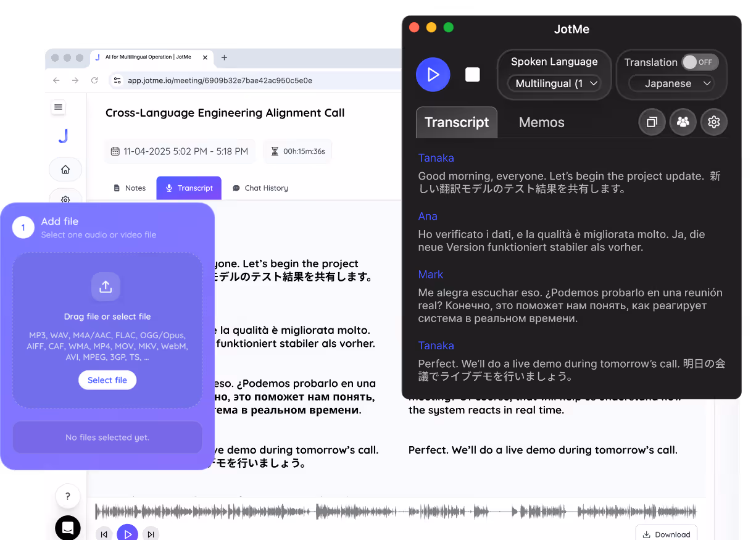Image resolution: width=756 pixels, height=540 pixels.
Task: Stop recording with the white square button
Action: tap(473, 75)
